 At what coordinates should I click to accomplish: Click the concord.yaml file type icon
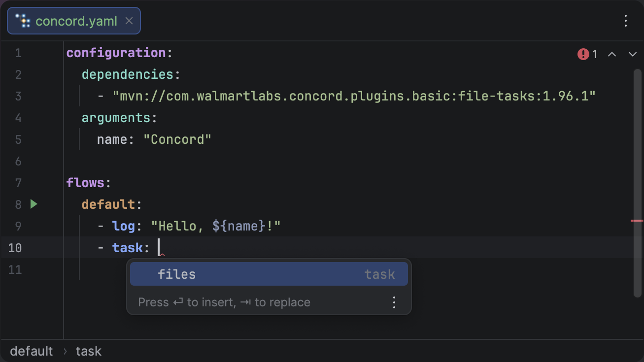(x=23, y=21)
